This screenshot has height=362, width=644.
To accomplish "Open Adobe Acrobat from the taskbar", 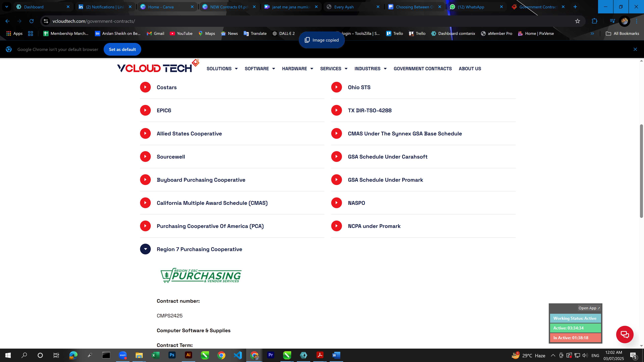I will click(320, 355).
